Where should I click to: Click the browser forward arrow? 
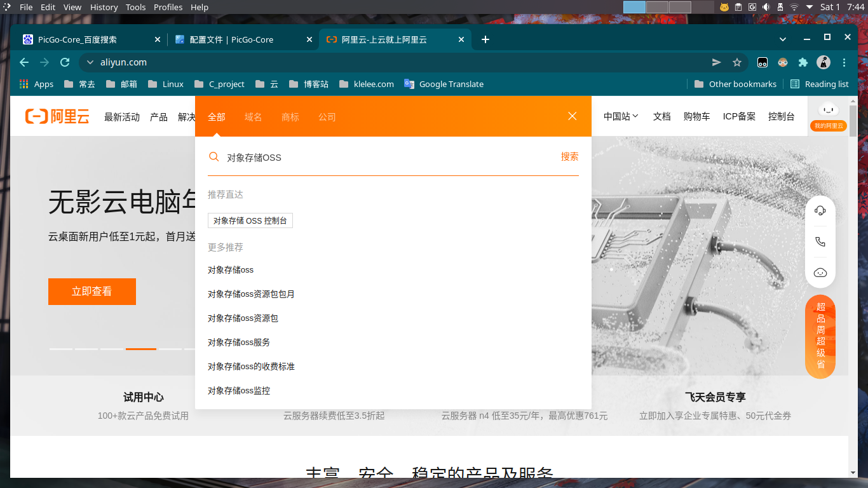coord(44,62)
